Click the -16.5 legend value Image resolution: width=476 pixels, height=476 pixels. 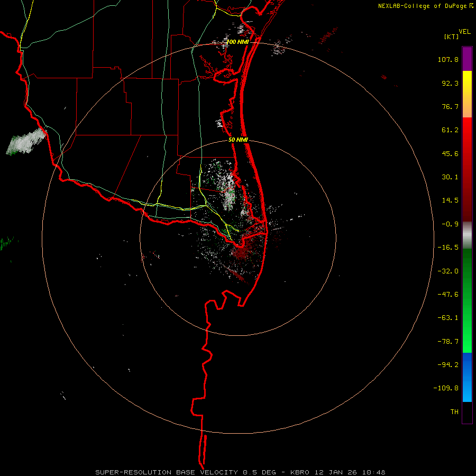[x=448, y=248]
